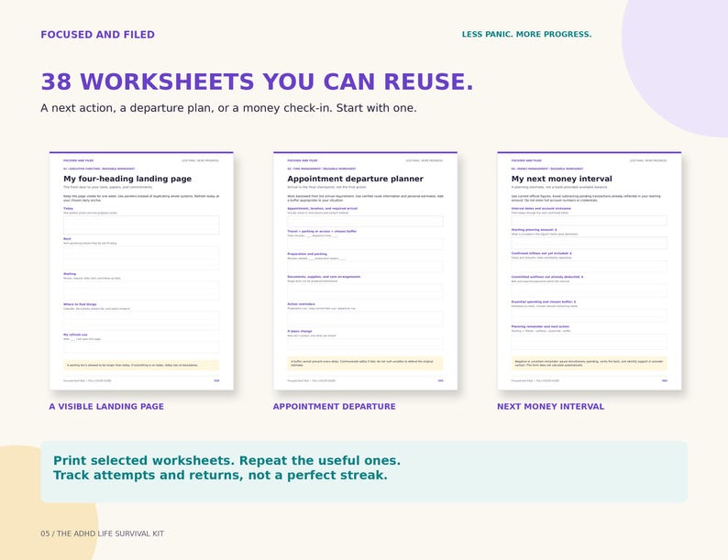Image resolution: width=728 pixels, height=560 pixels.
Task: Click 'Planning remainder and next action' label
Action: 540,326
